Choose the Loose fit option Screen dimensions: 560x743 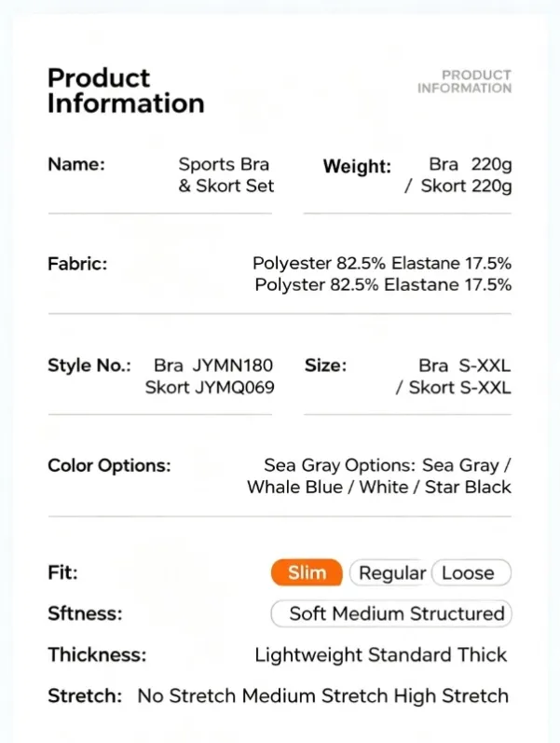(471, 572)
